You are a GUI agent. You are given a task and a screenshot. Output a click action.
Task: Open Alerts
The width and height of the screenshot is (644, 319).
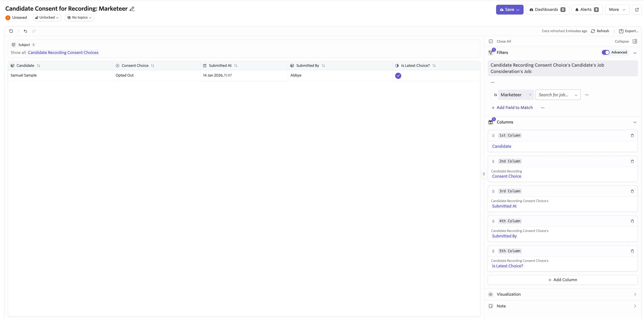pyautogui.click(x=586, y=10)
